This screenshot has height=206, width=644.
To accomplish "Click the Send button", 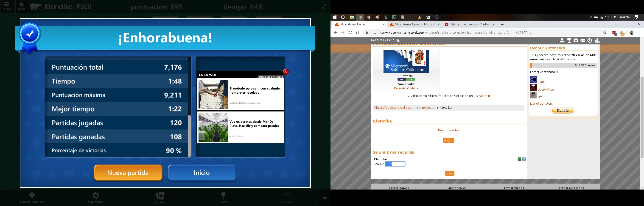I will 450,173.
